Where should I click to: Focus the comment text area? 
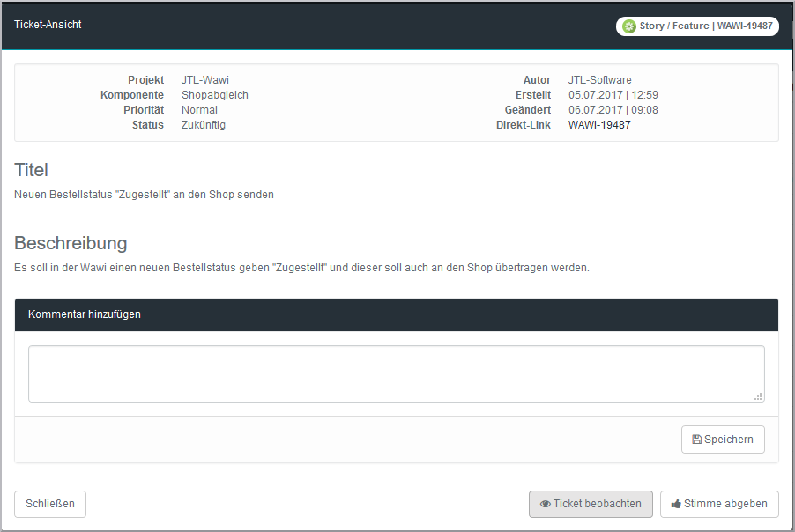(396, 373)
